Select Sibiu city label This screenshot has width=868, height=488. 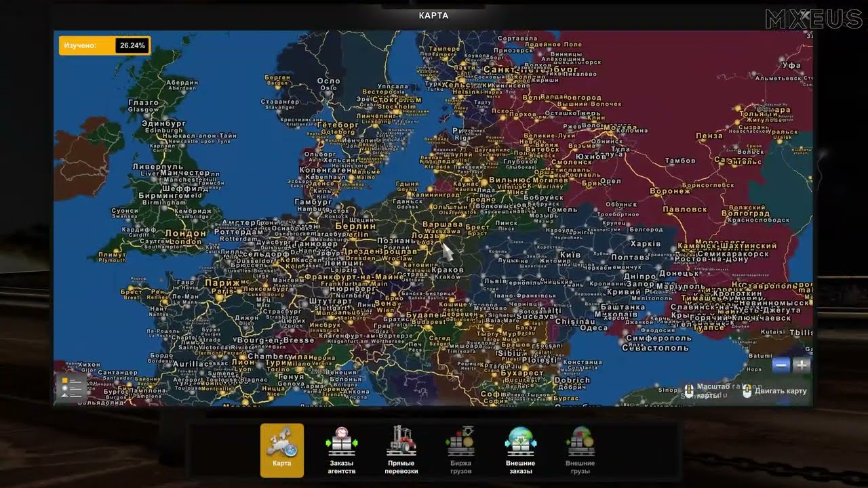pos(509,353)
